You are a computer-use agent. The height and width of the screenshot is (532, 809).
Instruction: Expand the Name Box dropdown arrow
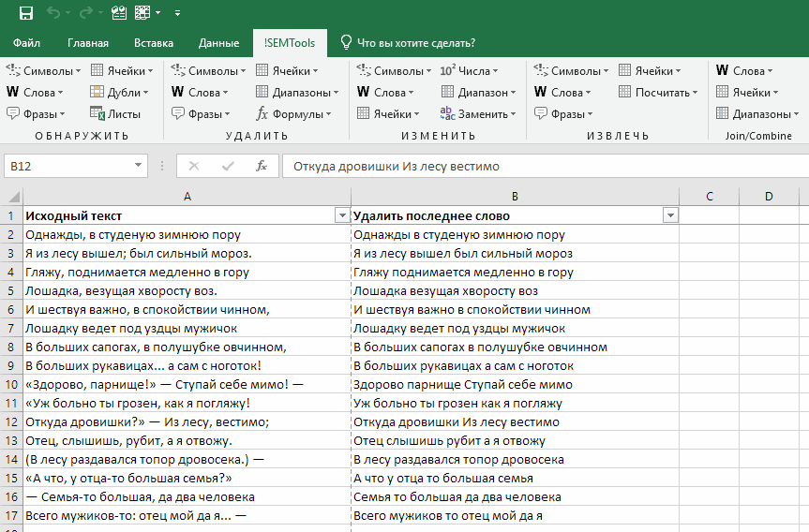click(x=138, y=166)
